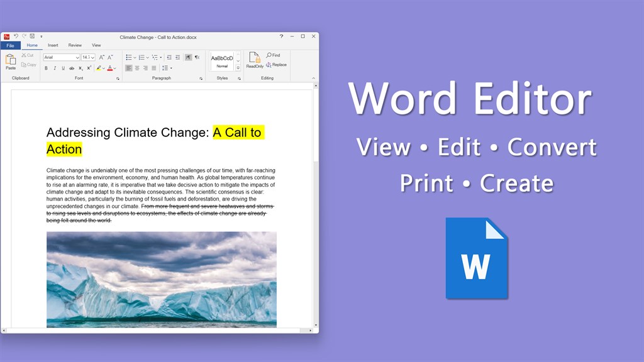
Task: Toggle Subscript formatting
Action: pyautogui.click(x=80, y=68)
